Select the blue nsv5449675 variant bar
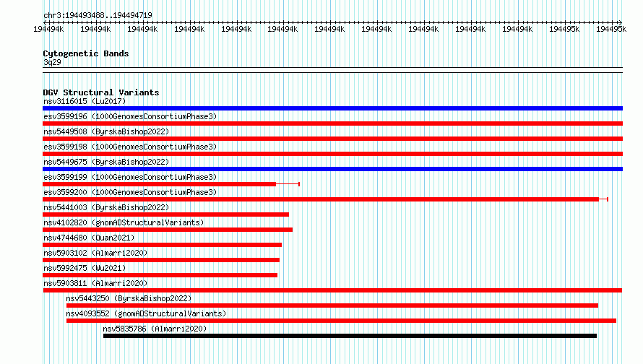The width and height of the screenshot is (643, 364). (332, 169)
